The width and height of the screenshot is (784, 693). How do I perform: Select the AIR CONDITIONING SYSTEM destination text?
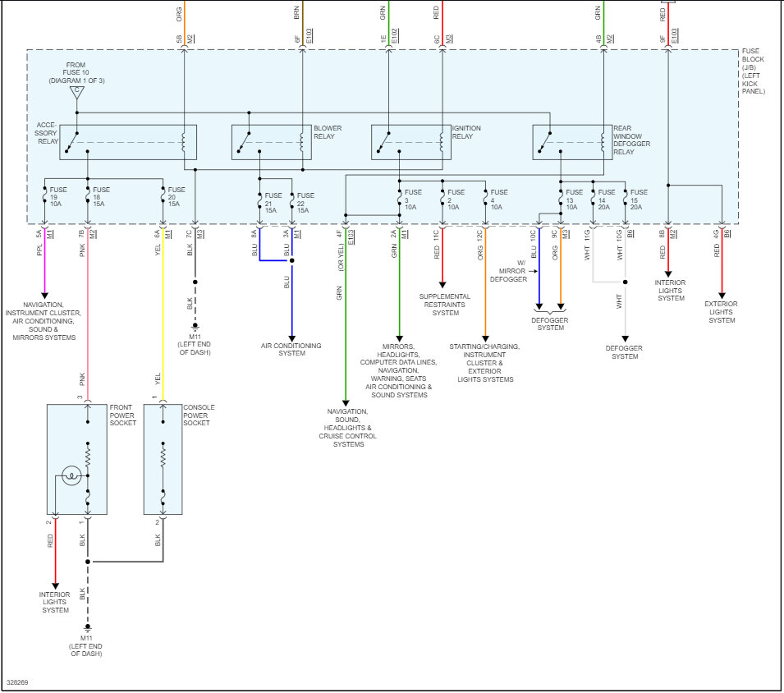(291, 349)
